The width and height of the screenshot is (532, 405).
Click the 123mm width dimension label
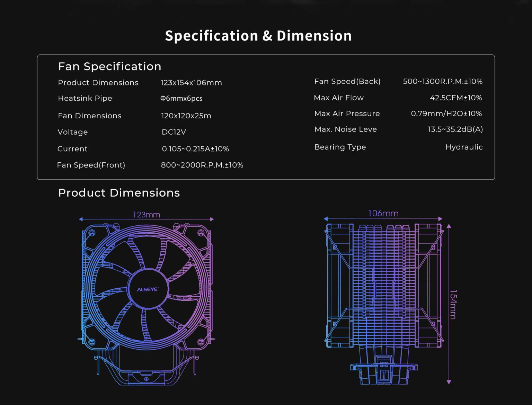147,215
